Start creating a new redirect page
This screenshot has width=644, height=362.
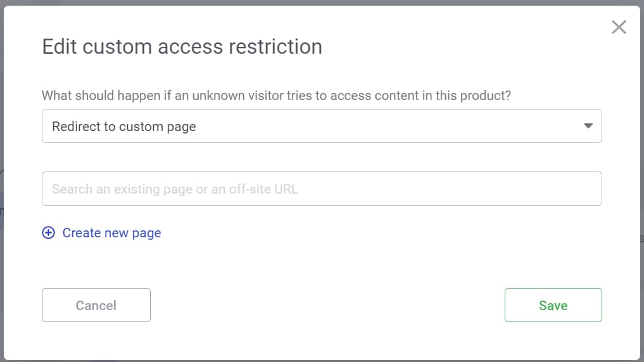point(111,233)
